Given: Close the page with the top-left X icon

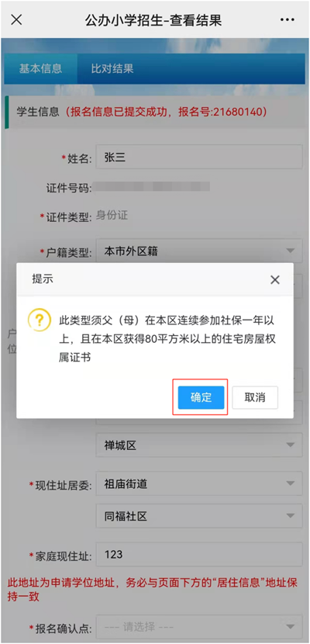Looking at the screenshot, I should (x=16, y=19).
